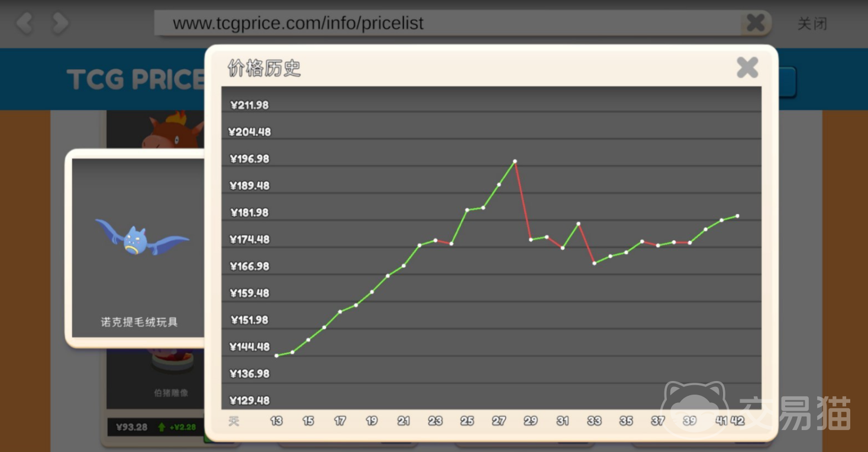868x452 pixels.
Task: Click day 33 on the day axis
Action: click(x=594, y=421)
